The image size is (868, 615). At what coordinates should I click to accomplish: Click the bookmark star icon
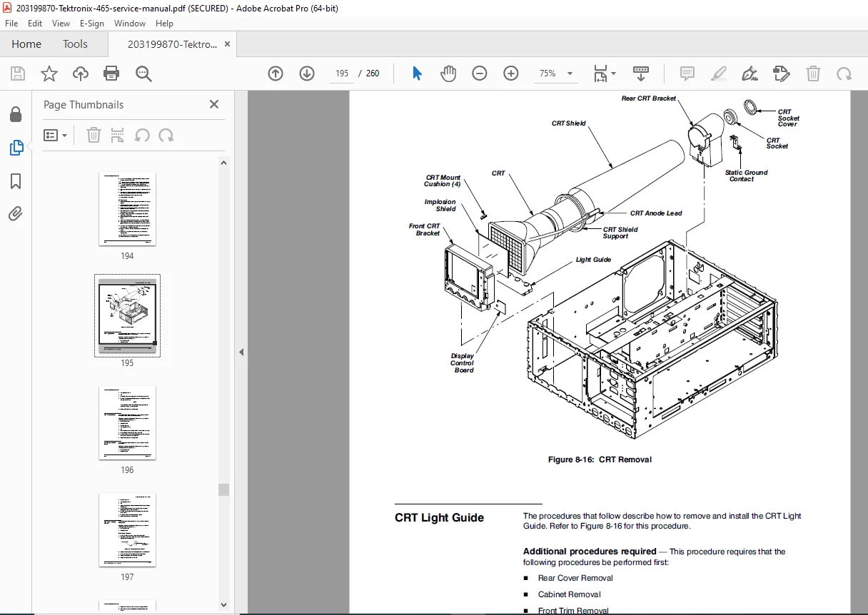click(x=49, y=73)
